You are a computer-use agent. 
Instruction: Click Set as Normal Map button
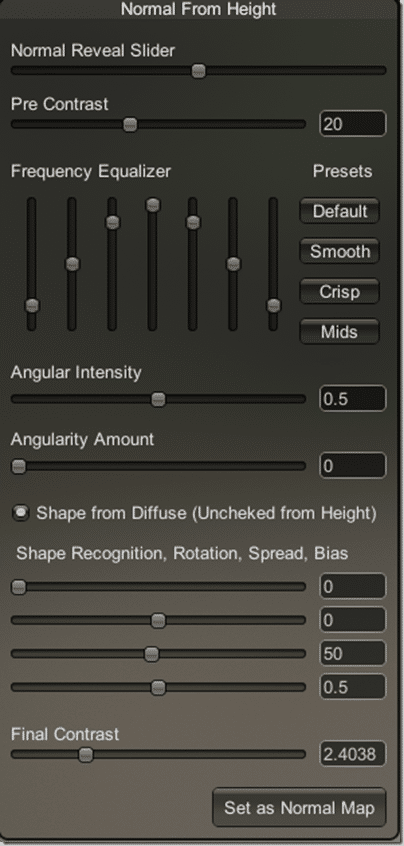point(299,808)
